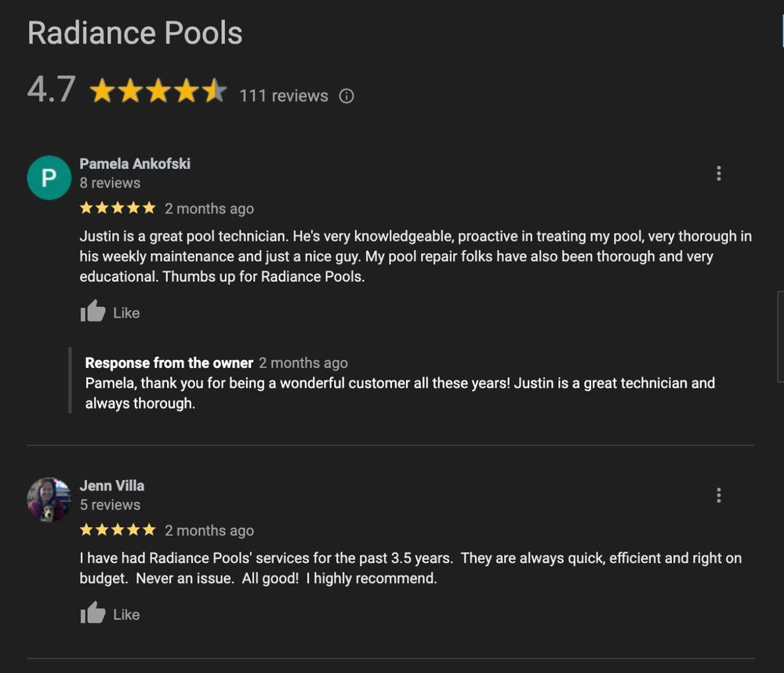
Task: Open Pamela Ankofski's profile name link
Action: tap(135, 164)
